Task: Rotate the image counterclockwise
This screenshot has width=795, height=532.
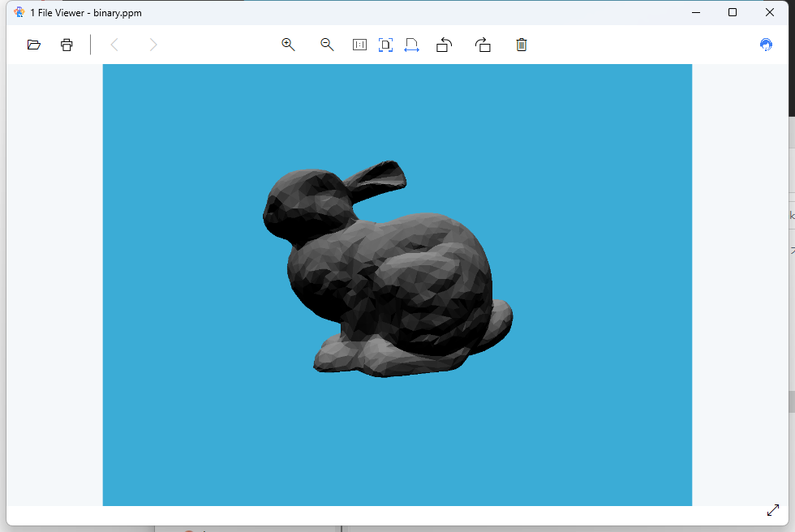Action: point(445,45)
